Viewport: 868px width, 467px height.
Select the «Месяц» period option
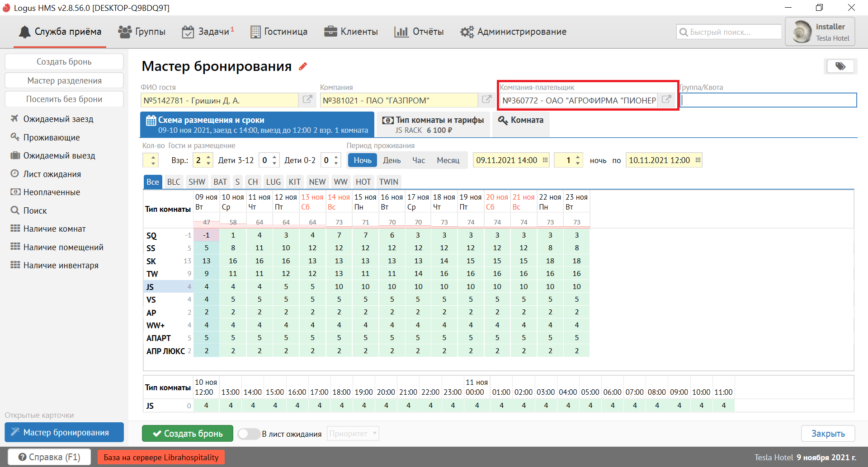point(448,160)
